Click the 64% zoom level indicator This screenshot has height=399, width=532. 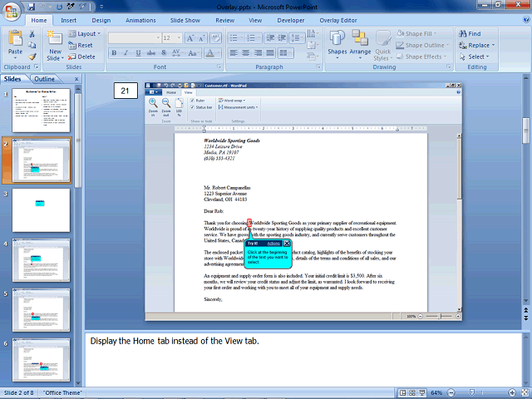coord(436,393)
